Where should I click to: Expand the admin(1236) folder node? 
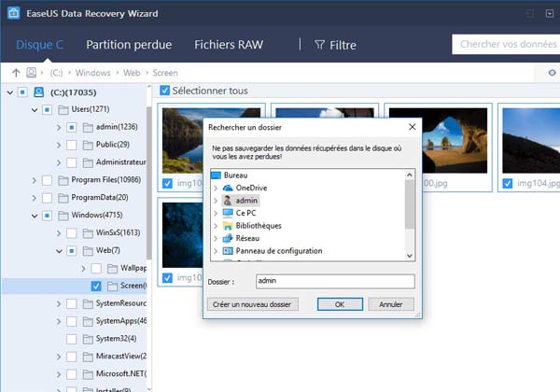[59, 127]
